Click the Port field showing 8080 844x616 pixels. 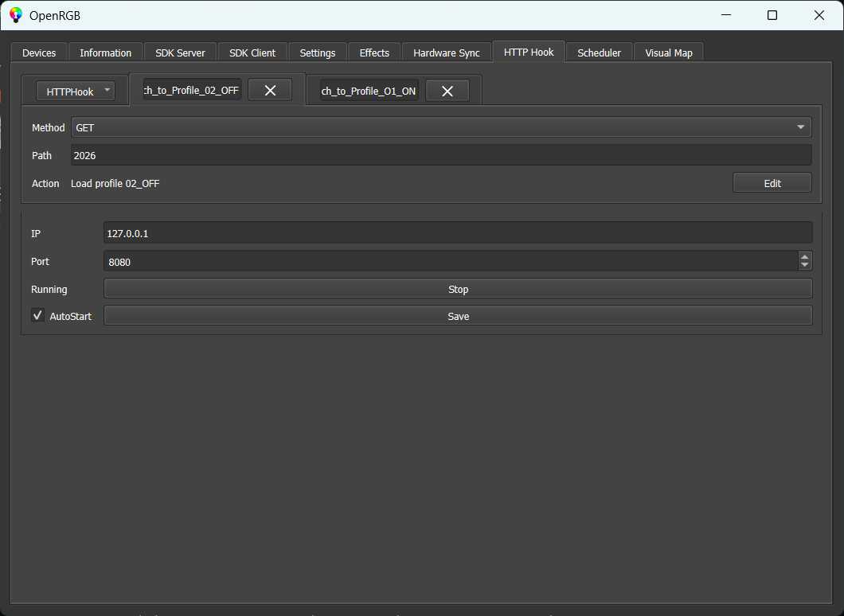click(x=451, y=261)
